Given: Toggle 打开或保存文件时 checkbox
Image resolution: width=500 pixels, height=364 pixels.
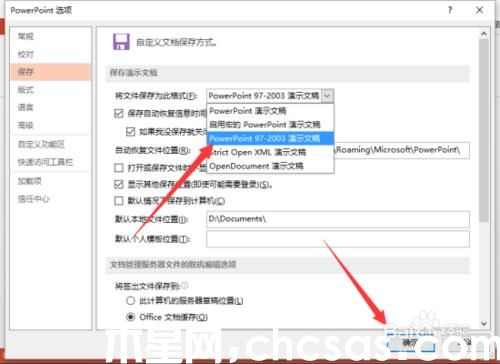Looking at the screenshot, I should (119, 168).
